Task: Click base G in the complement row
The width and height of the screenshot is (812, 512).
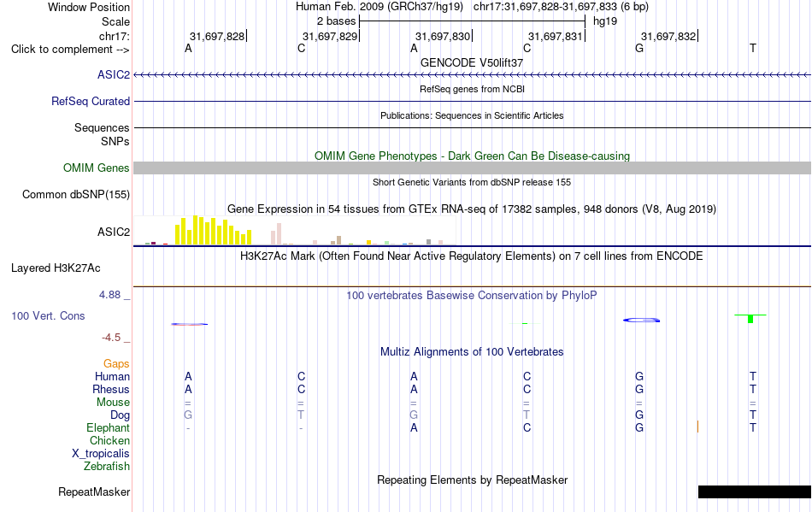Action: tap(639, 49)
